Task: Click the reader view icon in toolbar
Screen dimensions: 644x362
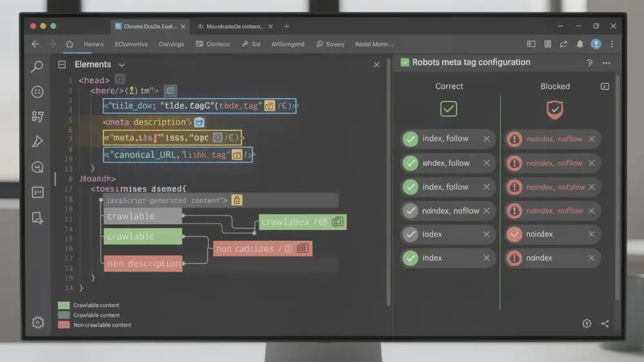Action: pyautogui.click(x=547, y=44)
